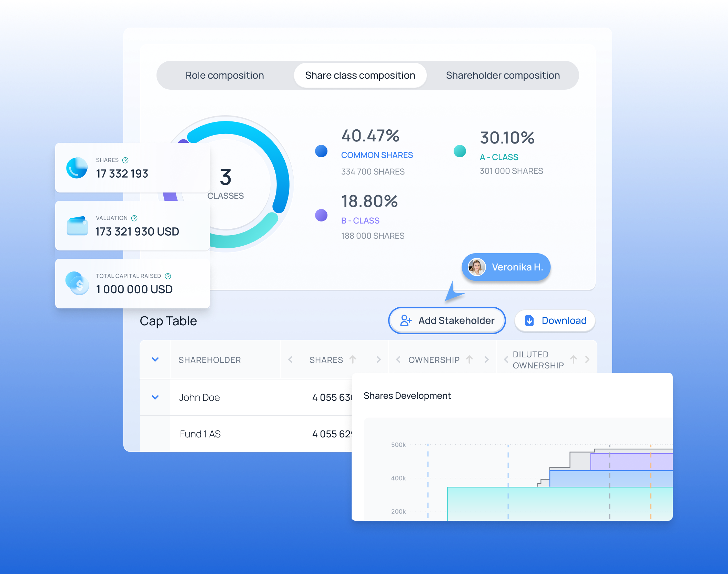Shift Shares column left with chevron
Screen dimensions: 728x574
point(290,359)
